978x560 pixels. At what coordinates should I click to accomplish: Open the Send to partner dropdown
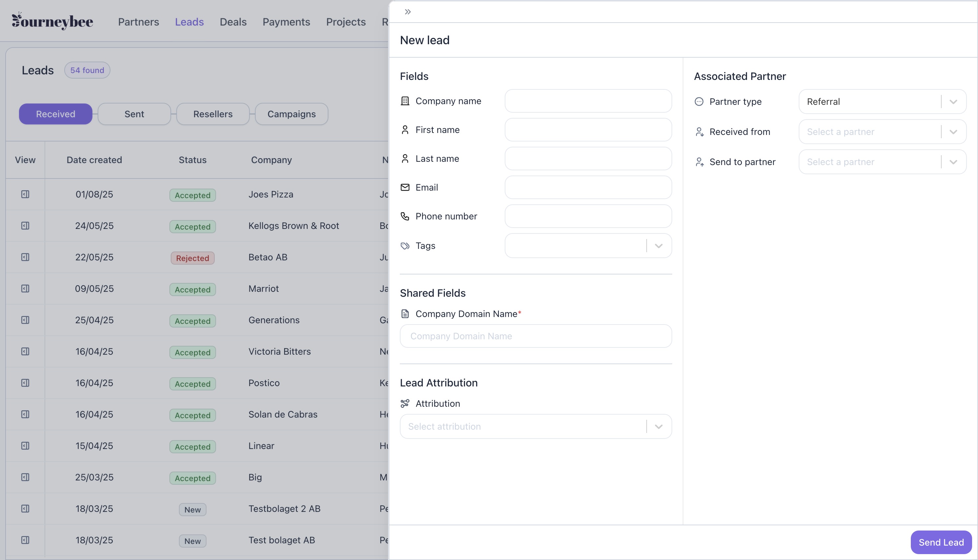tap(882, 162)
